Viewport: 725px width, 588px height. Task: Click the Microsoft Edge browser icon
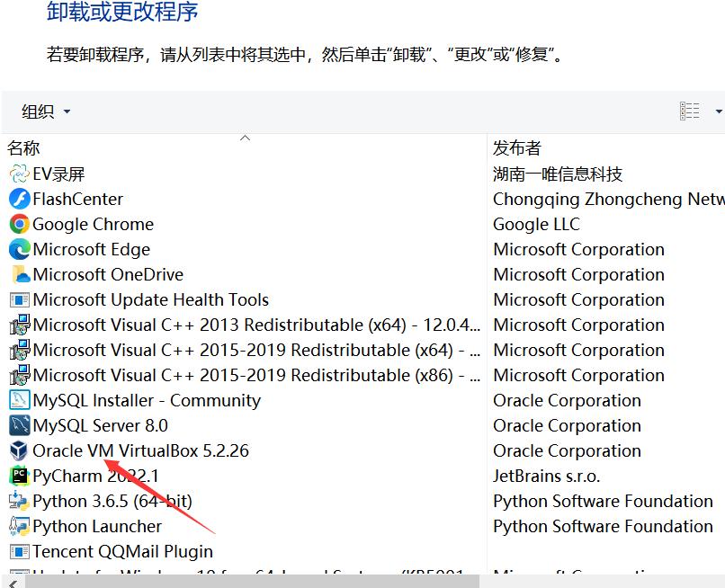click(20, 249)
